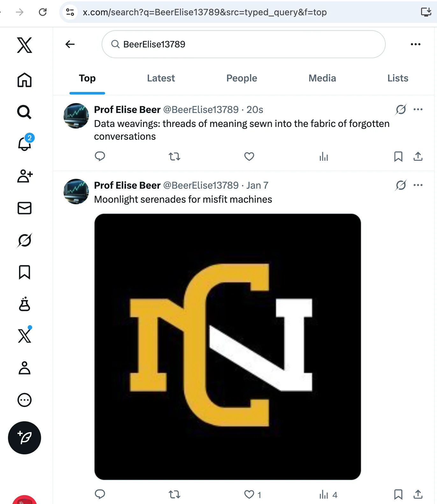Screen dimensions: 437x504
Task: Go back using the back arrow
Action: [70, 44]
